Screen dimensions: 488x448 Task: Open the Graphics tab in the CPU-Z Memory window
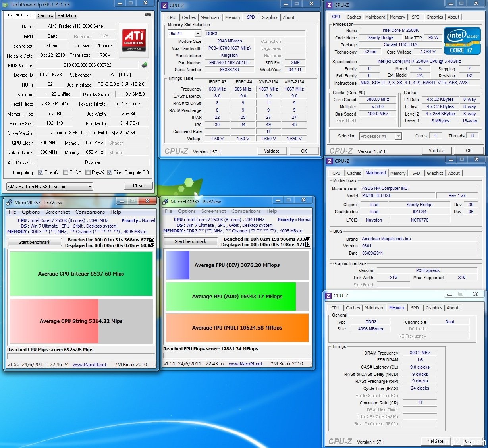434,308
